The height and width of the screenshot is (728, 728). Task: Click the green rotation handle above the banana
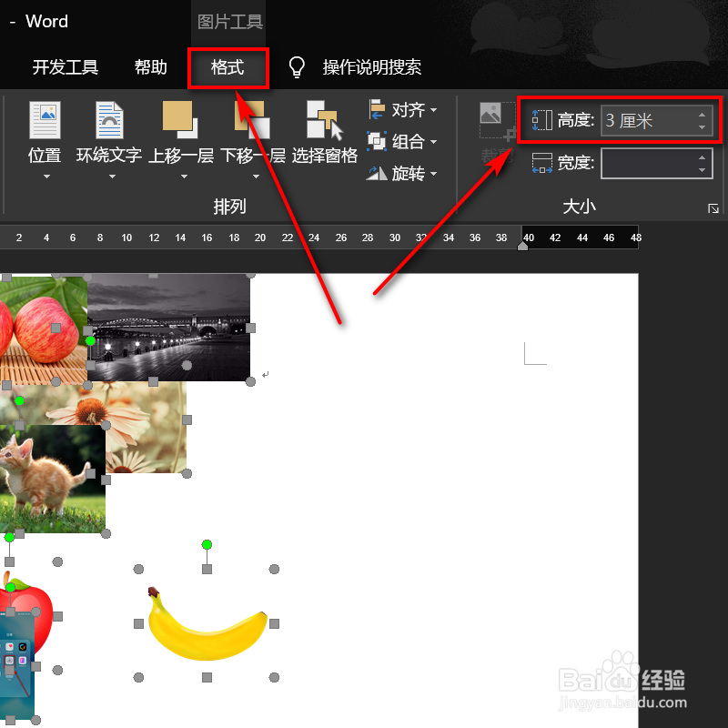(207, 544)
